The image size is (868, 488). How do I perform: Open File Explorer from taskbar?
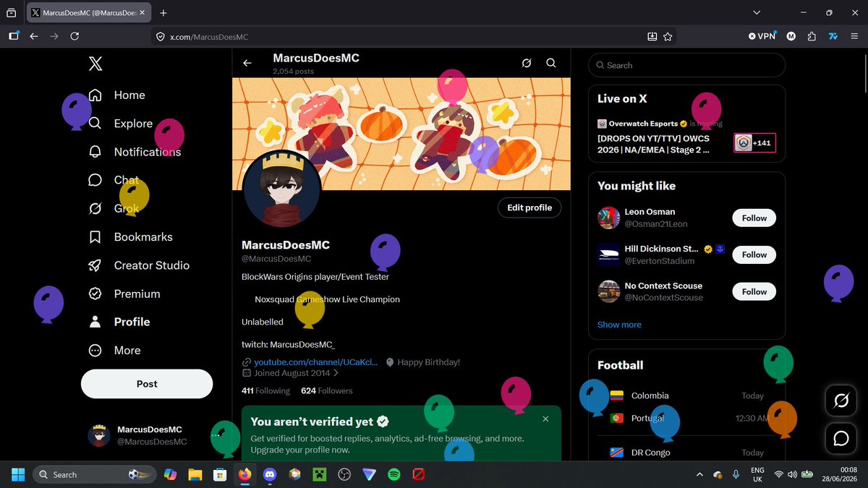coord(195,474)
